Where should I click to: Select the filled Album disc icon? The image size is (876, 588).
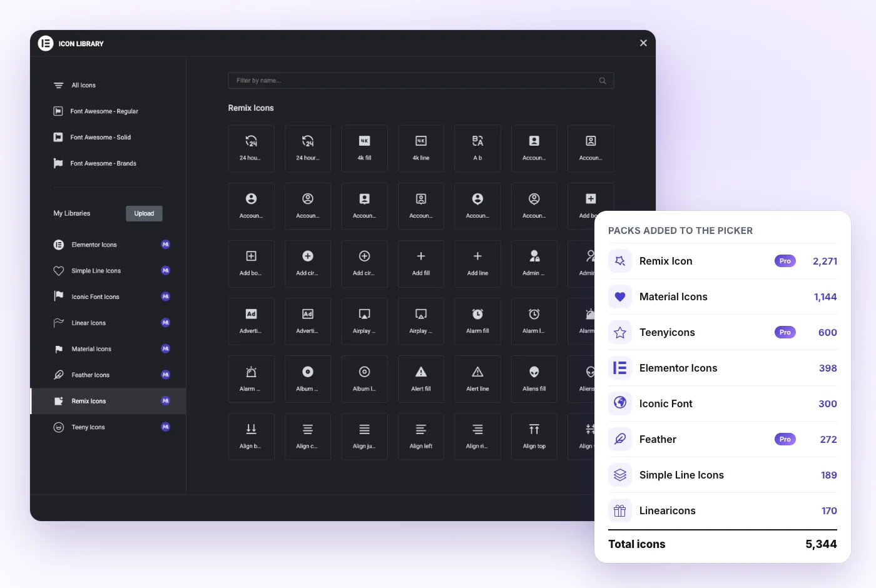[x=308, y=379]
